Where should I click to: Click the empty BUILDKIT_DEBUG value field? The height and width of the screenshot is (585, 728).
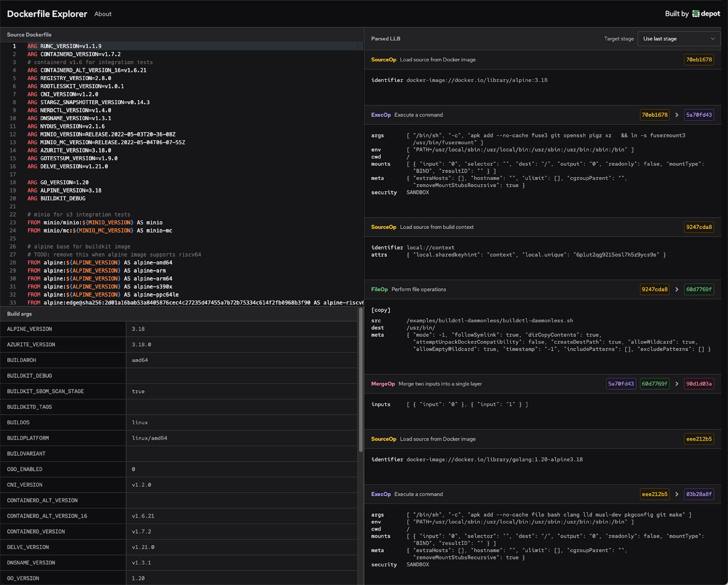click(x=241, y=376)
